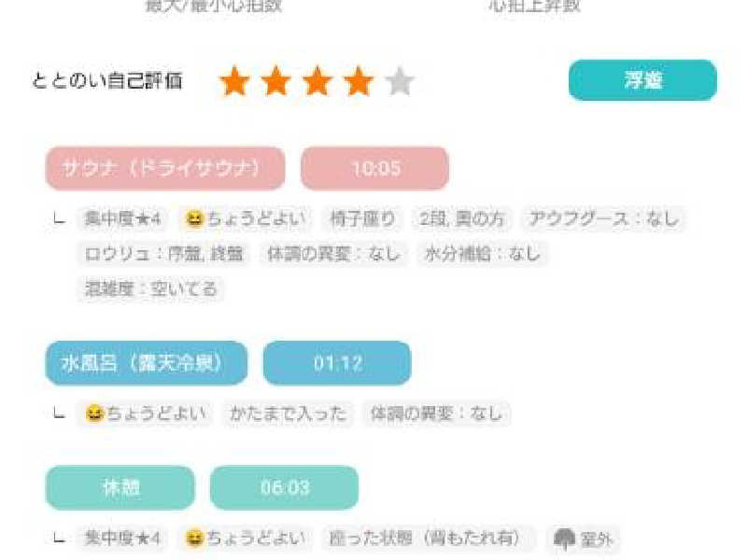
Task: Click the tree icon beside 室外
Action: click(x=565, y=539)
